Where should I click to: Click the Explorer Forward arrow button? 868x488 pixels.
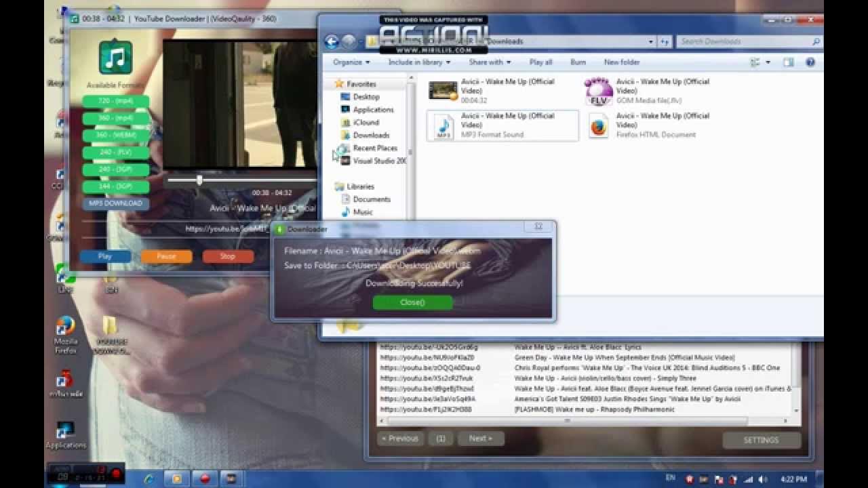(349, 42)
